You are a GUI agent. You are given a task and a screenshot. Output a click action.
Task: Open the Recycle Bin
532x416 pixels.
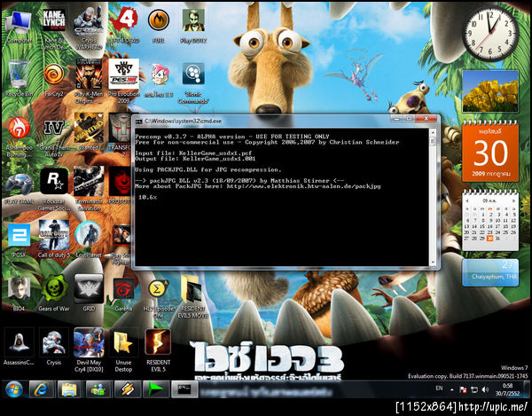[x=19, y=79]
